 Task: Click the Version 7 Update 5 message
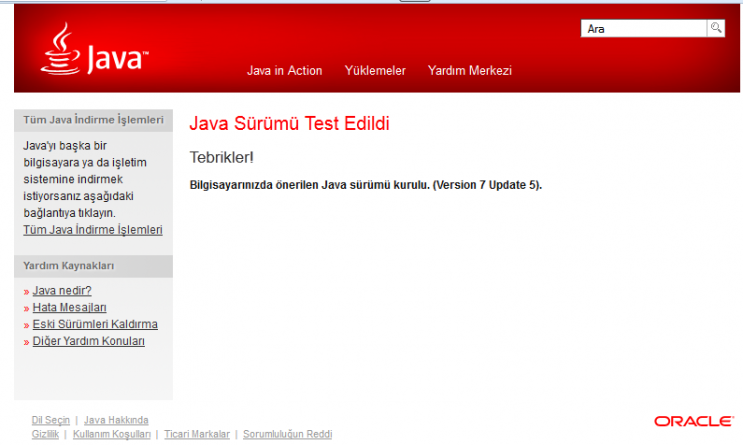[366, 185]
